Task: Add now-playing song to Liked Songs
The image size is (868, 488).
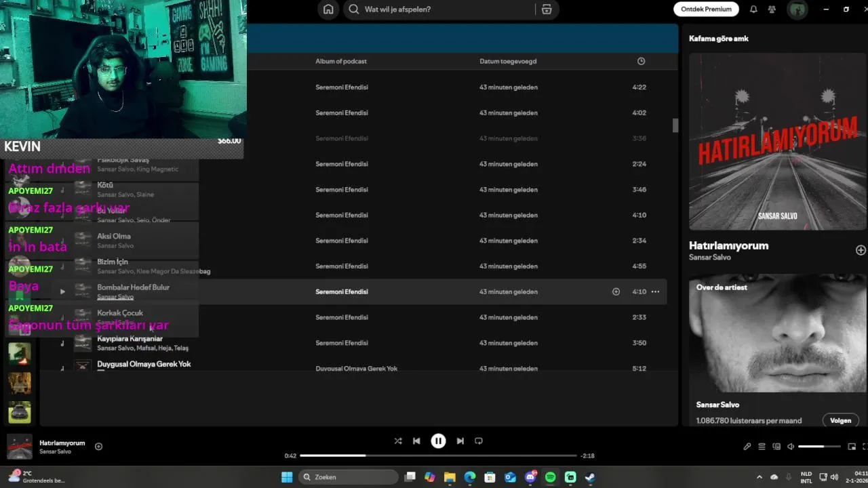Action: (98, 446)
